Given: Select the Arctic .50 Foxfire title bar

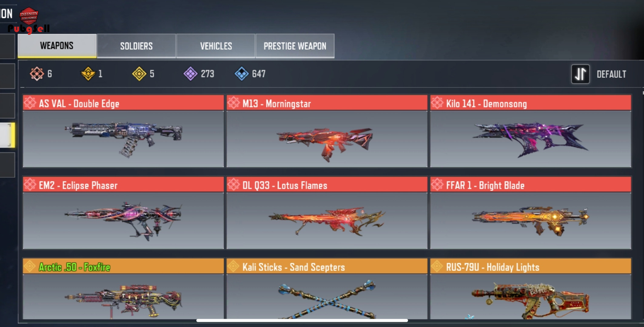Looking at the screenshot, I should (123, 266).
